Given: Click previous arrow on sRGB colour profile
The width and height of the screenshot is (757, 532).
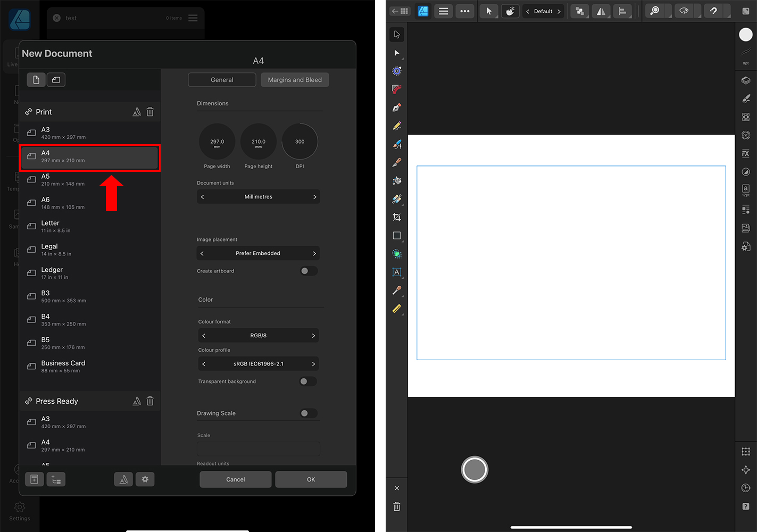Looking at the screenshot, I should tap(204, 364).
